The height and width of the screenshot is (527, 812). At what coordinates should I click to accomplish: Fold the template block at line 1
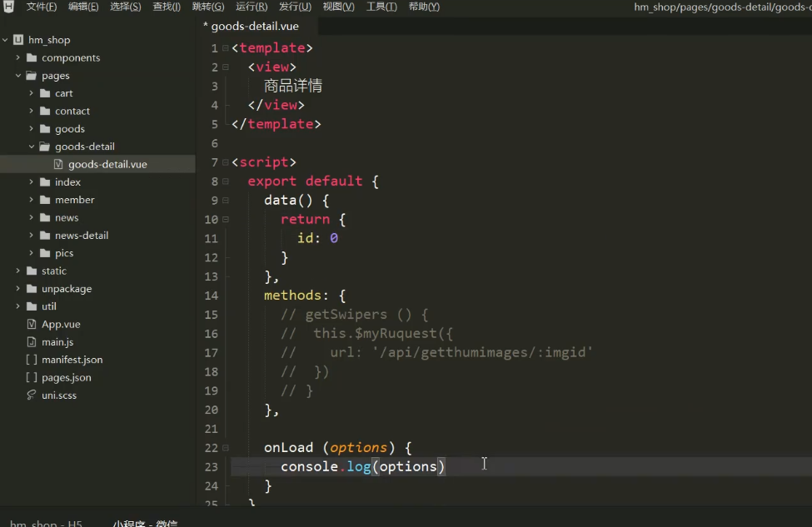[x=226, y=48]
